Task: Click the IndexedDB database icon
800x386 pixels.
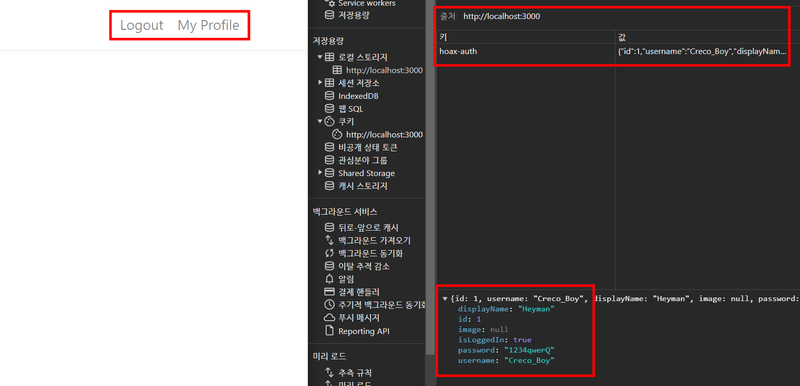Action: click(x=330, y=96)
